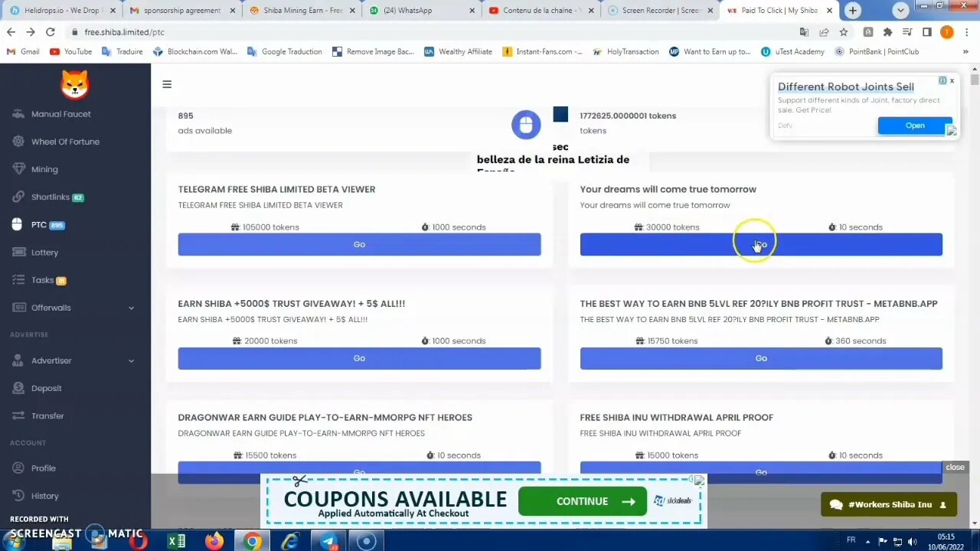This screenshot has height=551, width=980.
Task: Click CONTINUE in the coupons banner ad
Action: tap(582, 501)
